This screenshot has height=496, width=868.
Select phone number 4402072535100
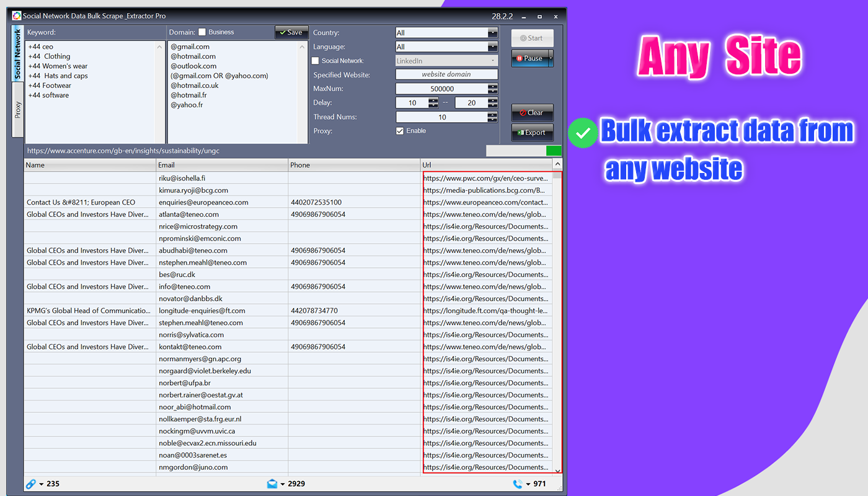354,202
